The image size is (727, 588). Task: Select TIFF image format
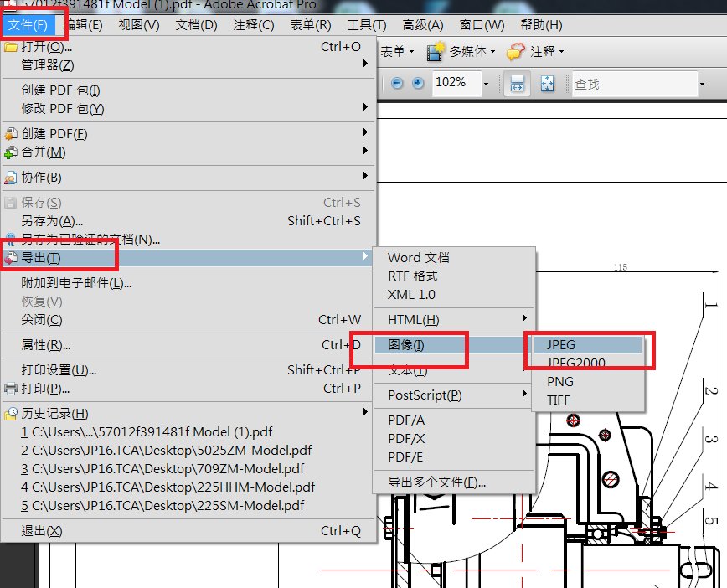[588, 400]
